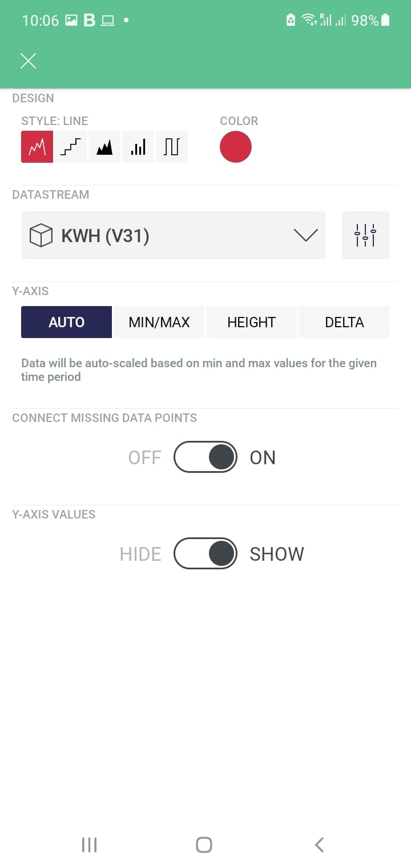The width and height of the screenshot is (411, 868).
Task: Switch Y-axis to MIN/MAX mode
Action: [159, 322]
